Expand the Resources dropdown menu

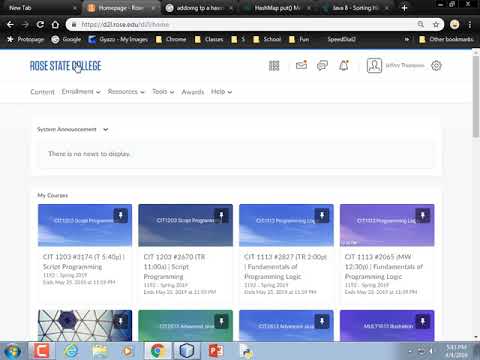[126, 92]
